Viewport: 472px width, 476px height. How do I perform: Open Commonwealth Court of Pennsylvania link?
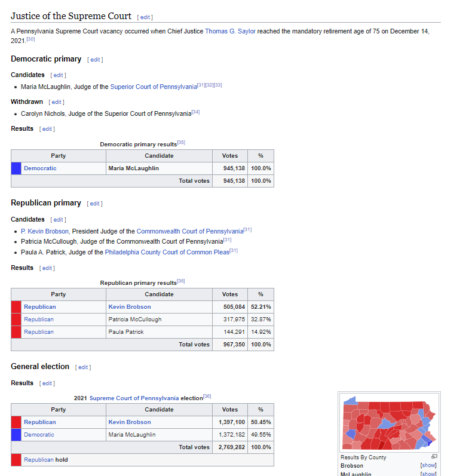click(190, 231)
